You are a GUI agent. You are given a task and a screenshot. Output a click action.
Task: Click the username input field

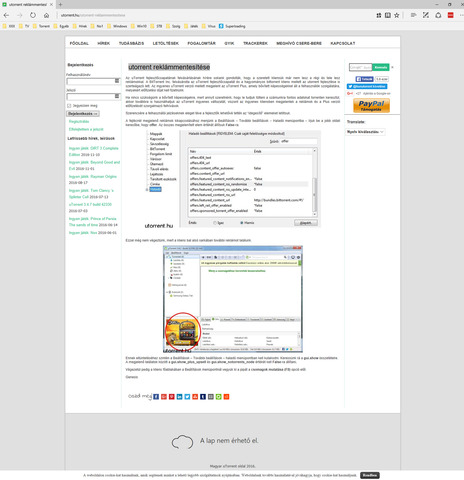93,81
